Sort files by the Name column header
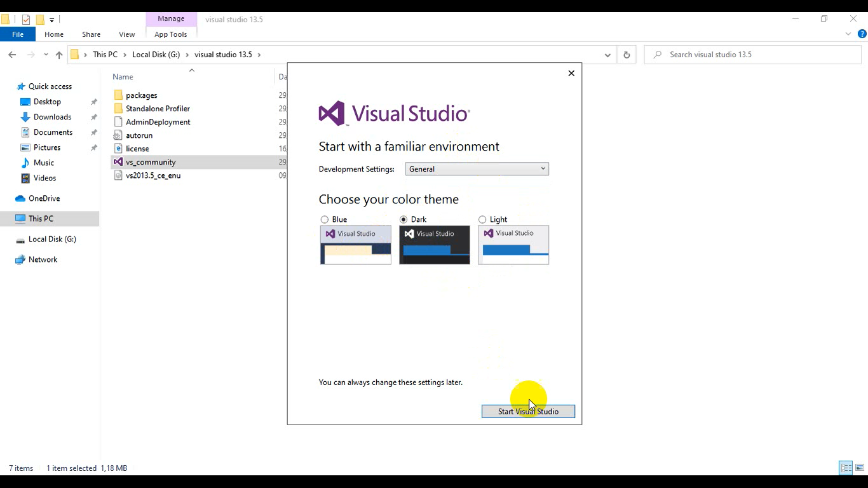This screenshot has width=868, height=488. (123, 77)
